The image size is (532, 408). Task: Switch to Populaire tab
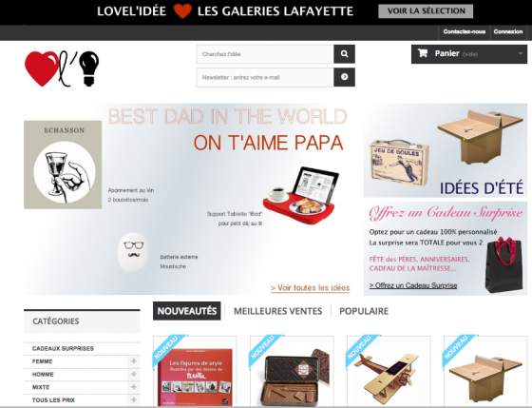tap(364, 311)
